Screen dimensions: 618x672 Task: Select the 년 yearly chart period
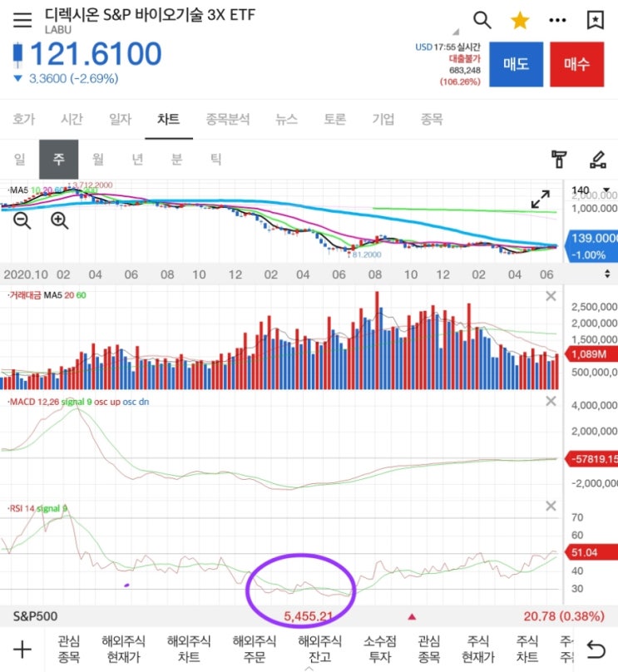[137, 160]
